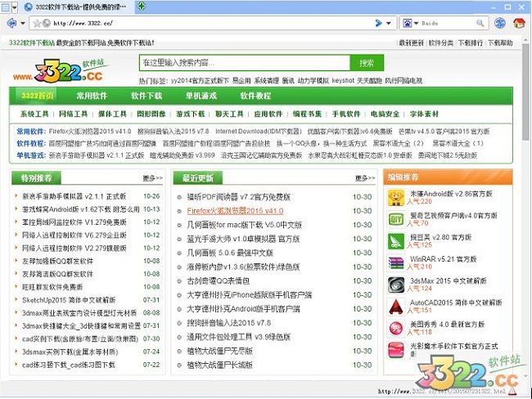Open the address bar dropdown arrow

coord(389,24)
